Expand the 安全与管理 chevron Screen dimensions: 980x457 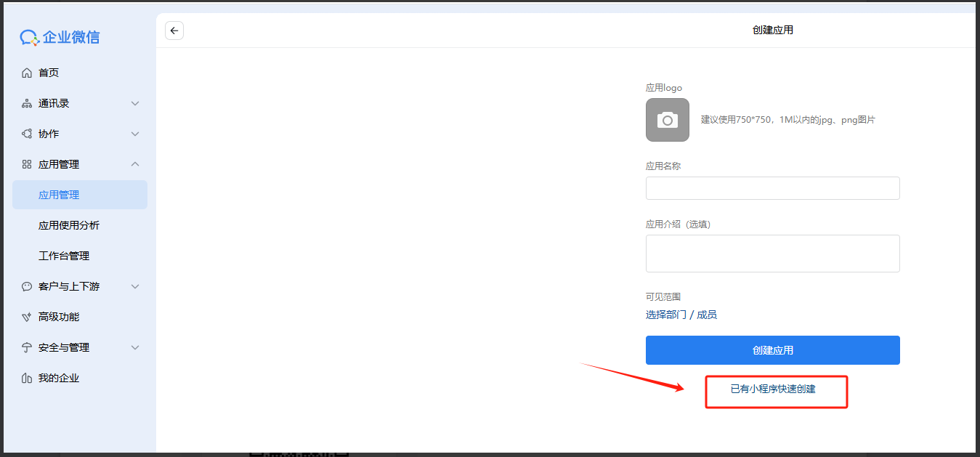[135, 347]
